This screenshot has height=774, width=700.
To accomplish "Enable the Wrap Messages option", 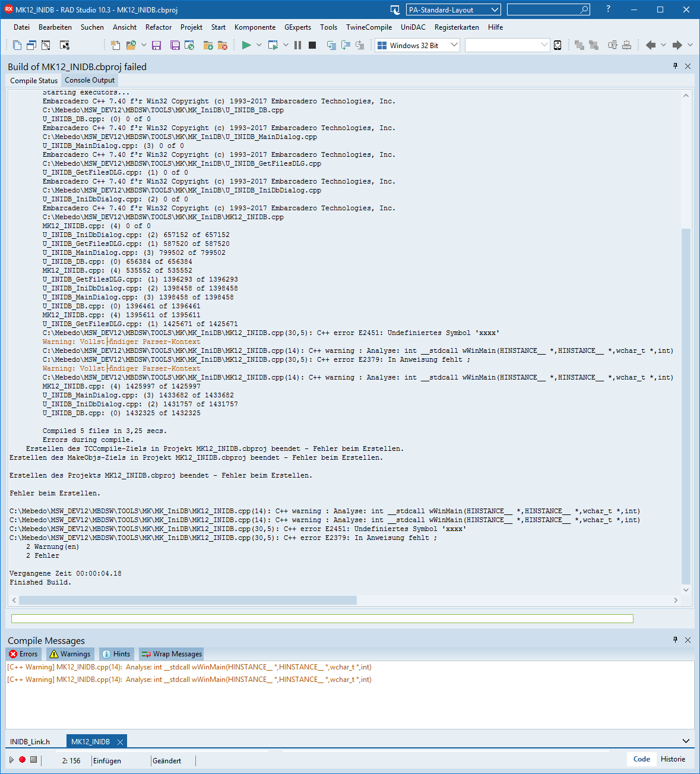I will tap(172, 654).
